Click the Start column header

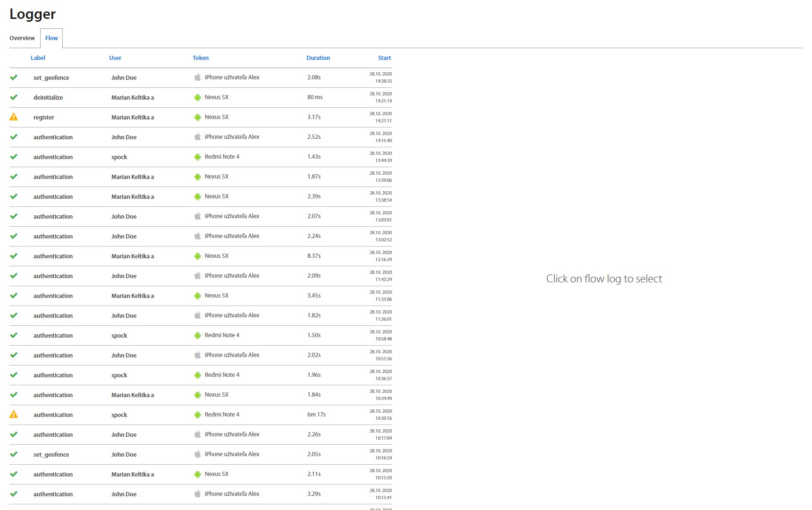(x=384, y=58)
